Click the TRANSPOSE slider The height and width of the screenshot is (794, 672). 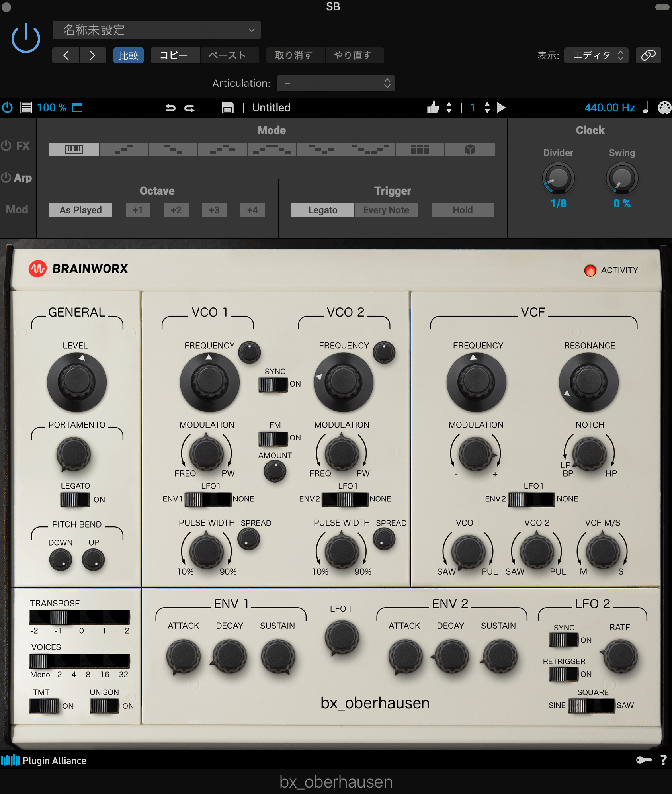click(80, 618)
